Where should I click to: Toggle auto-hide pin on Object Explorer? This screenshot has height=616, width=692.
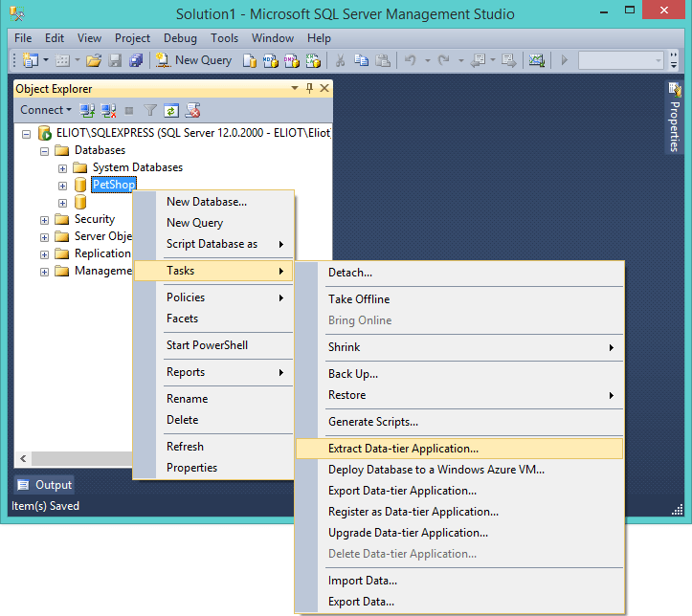[x=309, y=88]
